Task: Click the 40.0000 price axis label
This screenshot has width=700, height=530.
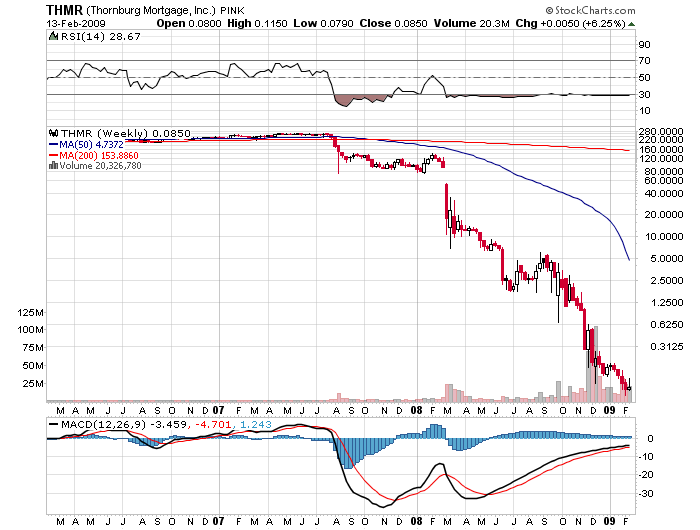Action: (x=664, y=194)
